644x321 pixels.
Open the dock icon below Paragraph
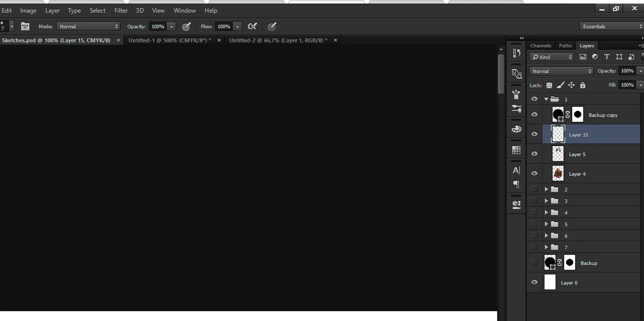tap(516, 204)
